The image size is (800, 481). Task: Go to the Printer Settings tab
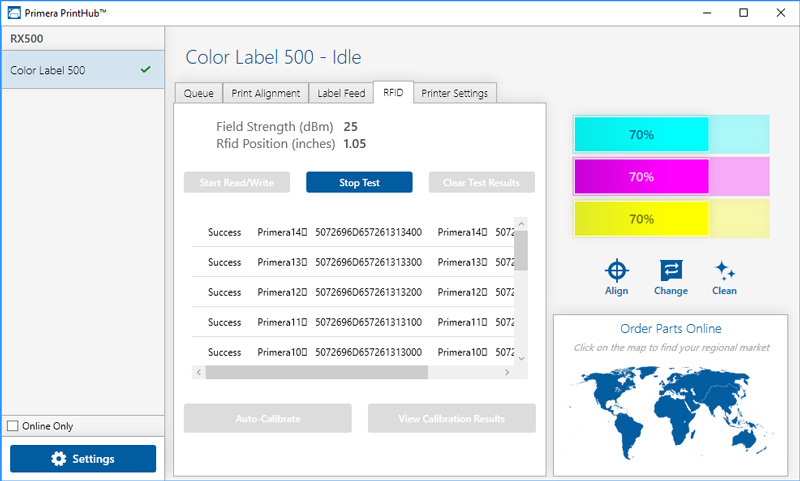tap(455, 93)
